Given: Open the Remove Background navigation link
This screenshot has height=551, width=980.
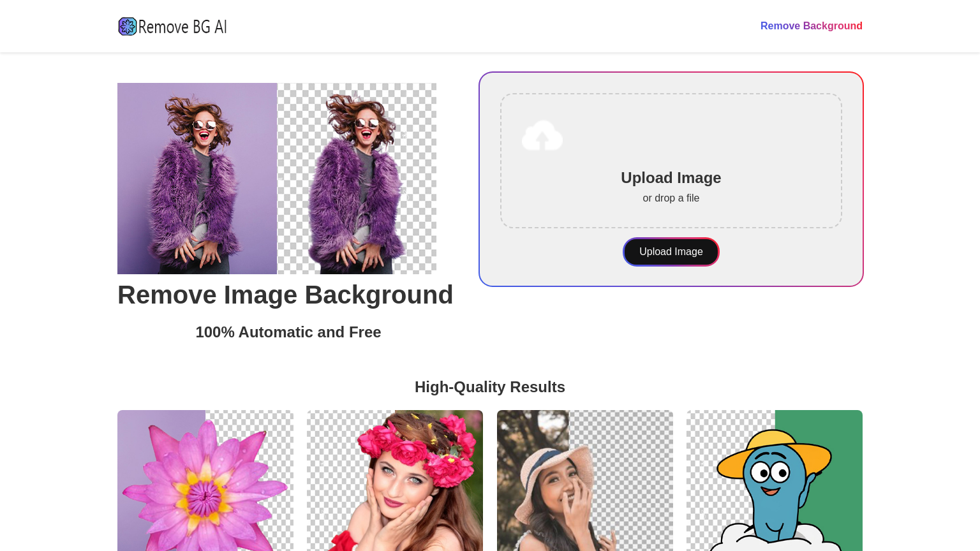Looking at the screenshot, I should click(811, 26).
